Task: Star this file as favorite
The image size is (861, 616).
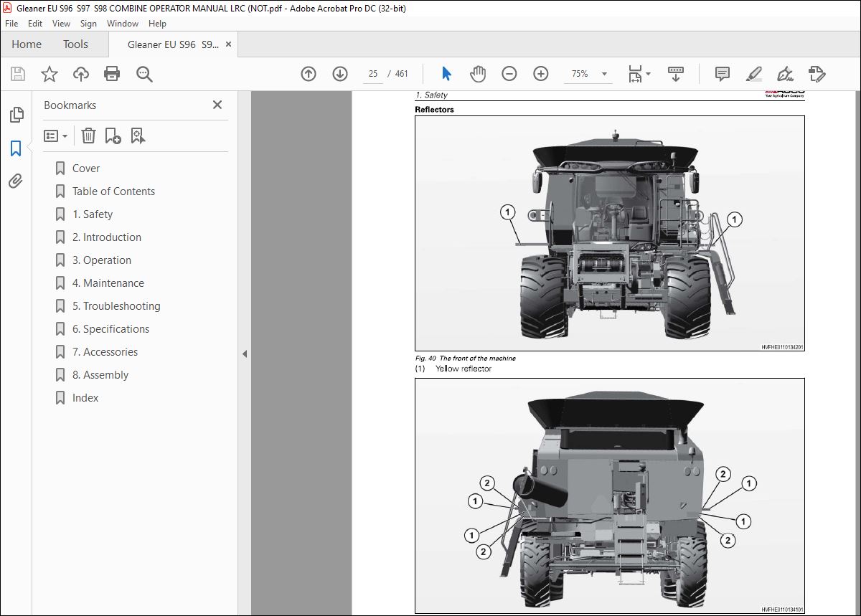Action: tap(50, 74)
